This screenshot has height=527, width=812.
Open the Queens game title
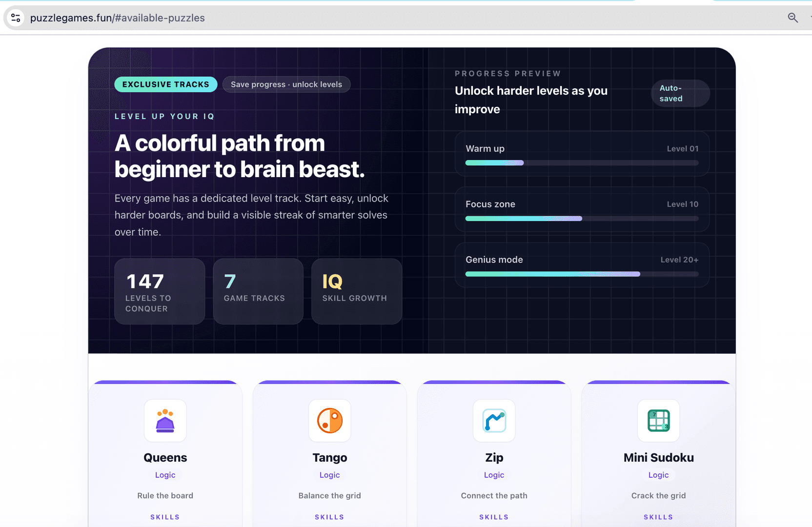(x=165, y=458)
